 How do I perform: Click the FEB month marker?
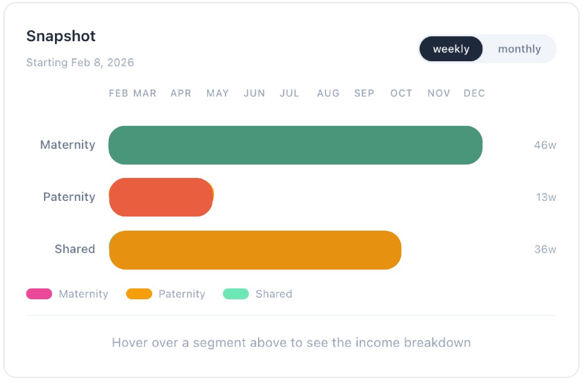coord(118,93)
